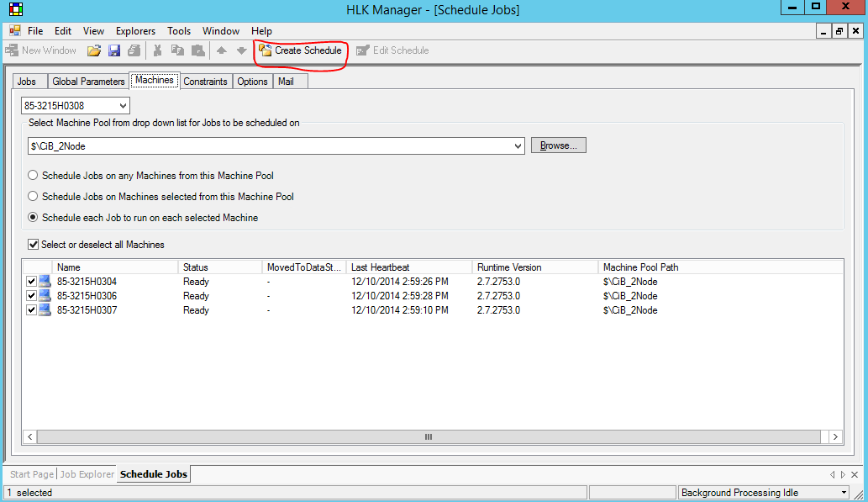Click the New Window toolbar icon
Image resolution: width=868 pixels, height=502 pixels.
click(x=12, y=50)
